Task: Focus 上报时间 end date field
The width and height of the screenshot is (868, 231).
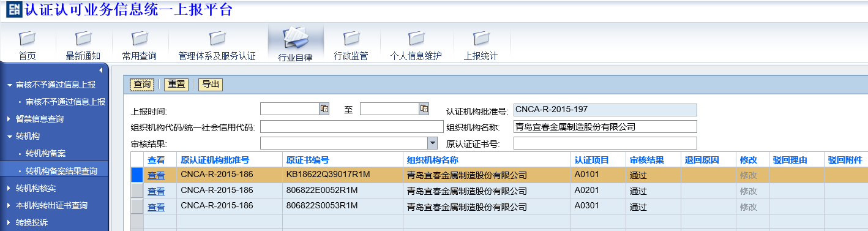Action: coord(390,109)
